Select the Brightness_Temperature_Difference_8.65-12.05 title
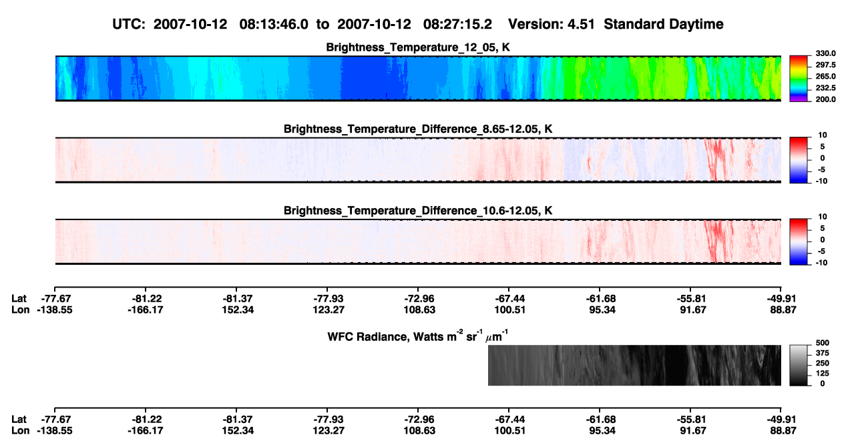This screenshot has width=868, height=445. (418, 129)
